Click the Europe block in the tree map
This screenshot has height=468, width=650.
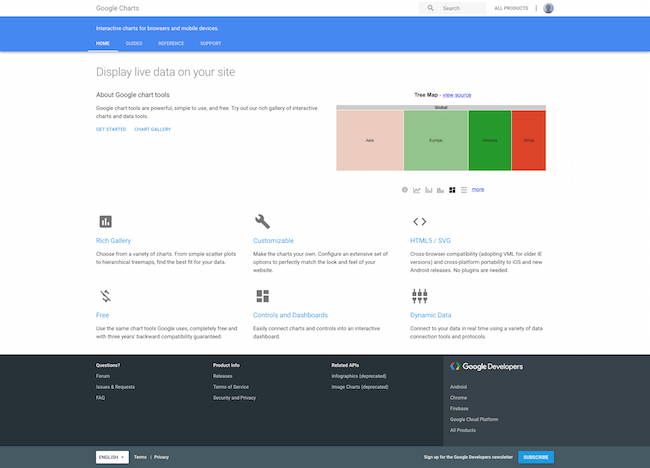436,140
